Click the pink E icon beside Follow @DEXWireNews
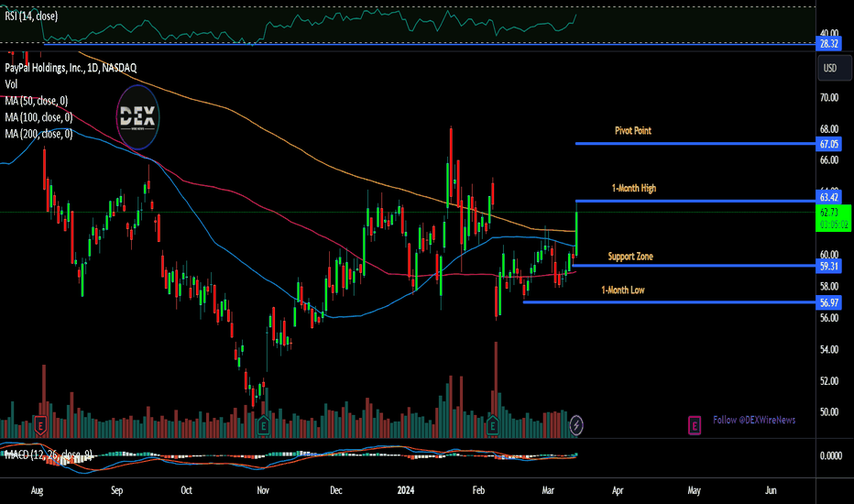854x504 pixels. pyautogui.click(x=695, y=425)
